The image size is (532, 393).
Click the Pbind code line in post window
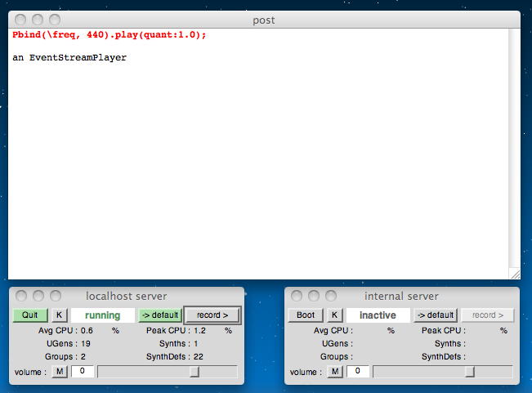coord(110,34)
